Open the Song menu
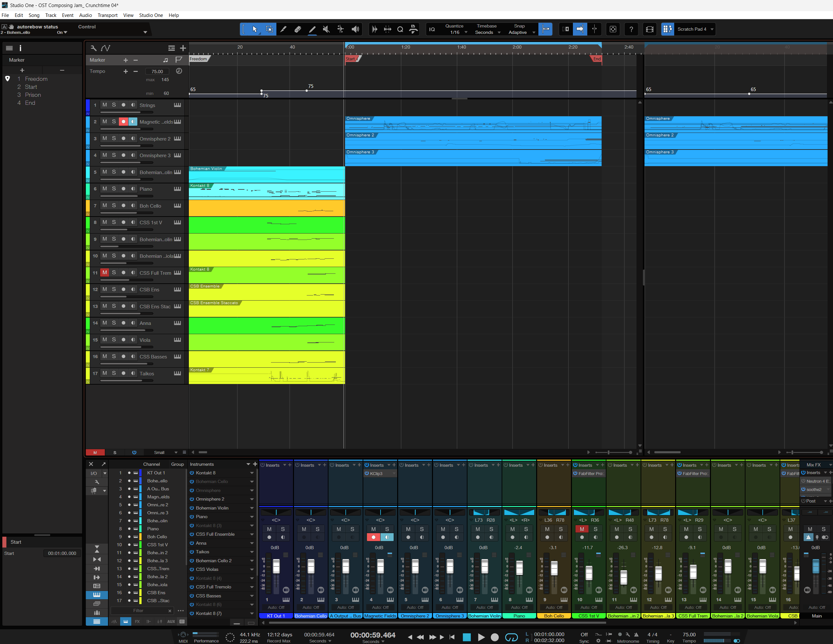The width and height of the screenshot is (833, 644). pyautogui.click(x=34, y=15)
